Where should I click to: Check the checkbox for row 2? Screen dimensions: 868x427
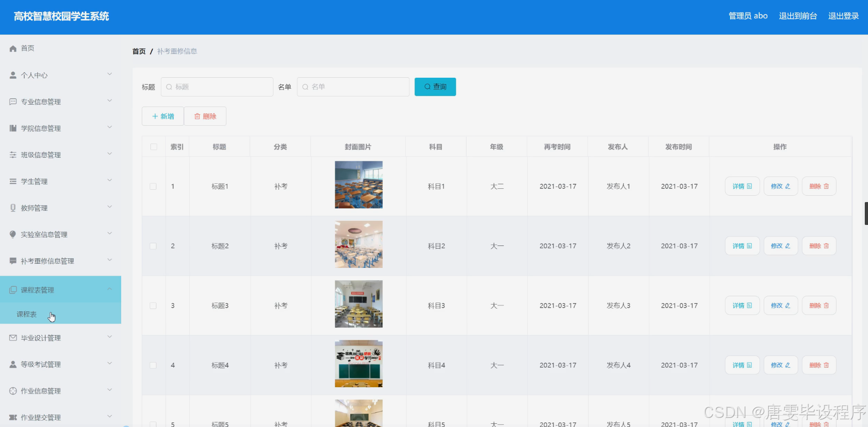click(153, 246)
